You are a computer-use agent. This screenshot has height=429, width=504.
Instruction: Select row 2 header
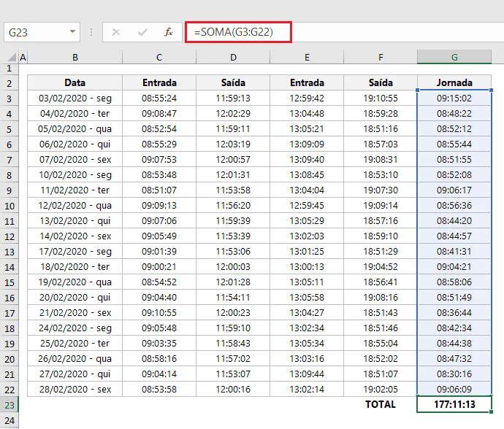tap(9, 83)
